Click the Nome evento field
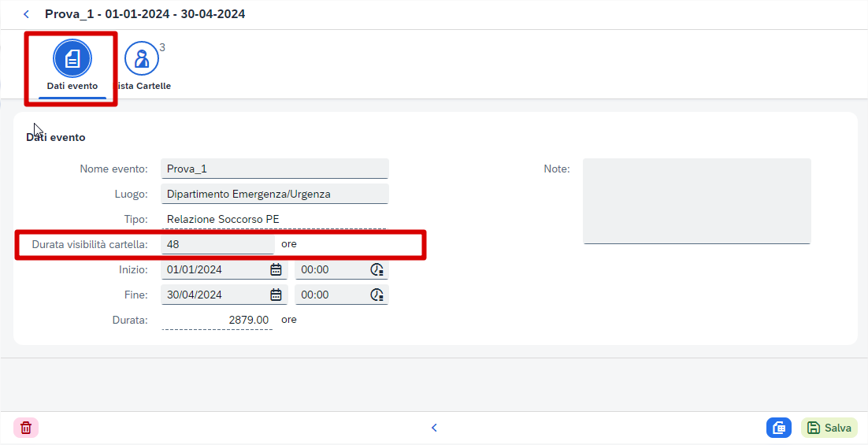This screenshot has width=868, height=445. click(x=275, y=169)
